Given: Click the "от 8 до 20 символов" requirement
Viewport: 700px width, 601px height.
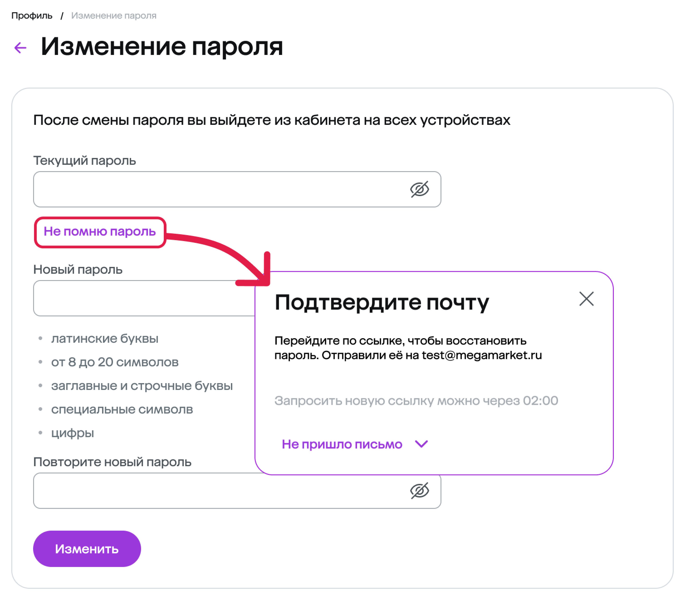Looking at the screenshot, I should pyautogui.click(x=115, y=362).
